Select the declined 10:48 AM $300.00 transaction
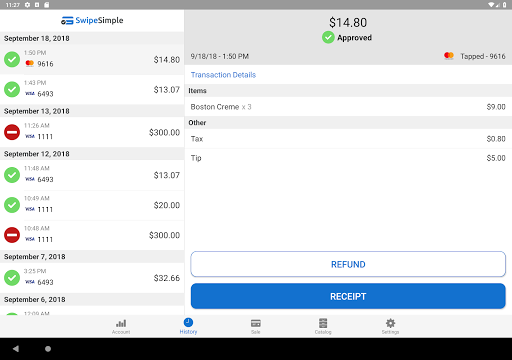 point(92,235)
